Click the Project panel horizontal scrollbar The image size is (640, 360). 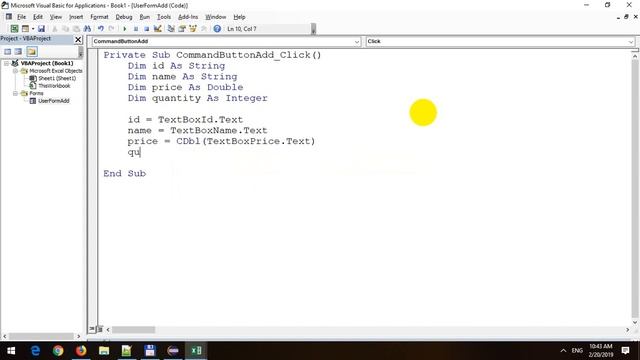[41, 336]
